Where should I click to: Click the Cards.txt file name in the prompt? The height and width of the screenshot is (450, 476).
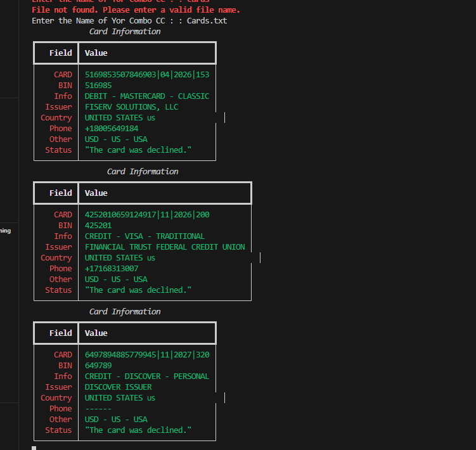tap(207, 21)
